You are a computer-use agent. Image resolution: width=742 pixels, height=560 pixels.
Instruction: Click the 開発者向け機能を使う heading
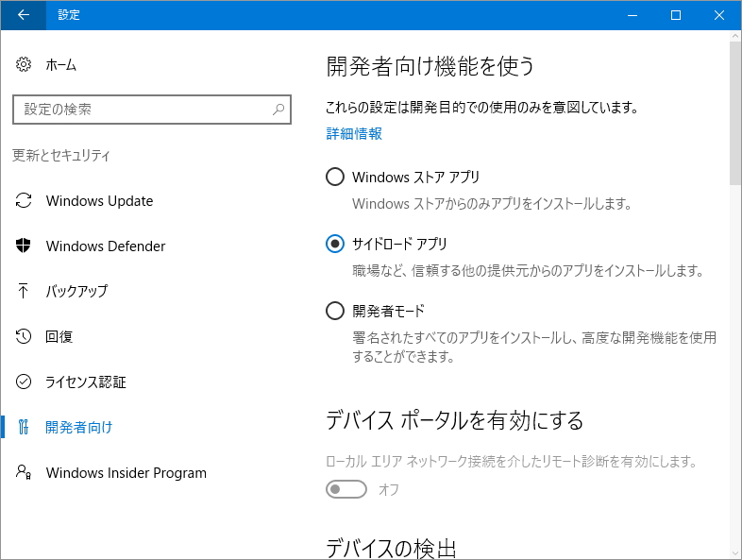430,66
